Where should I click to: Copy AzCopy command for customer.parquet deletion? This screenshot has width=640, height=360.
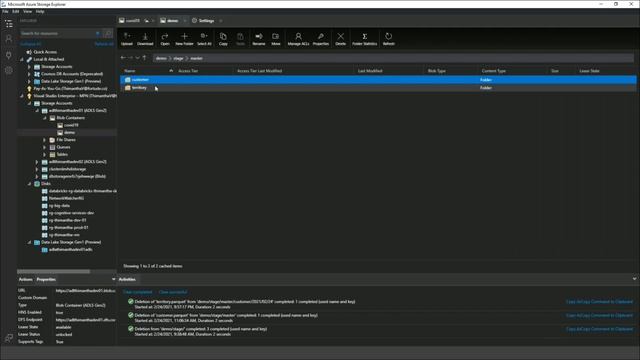tap(599, 316)
